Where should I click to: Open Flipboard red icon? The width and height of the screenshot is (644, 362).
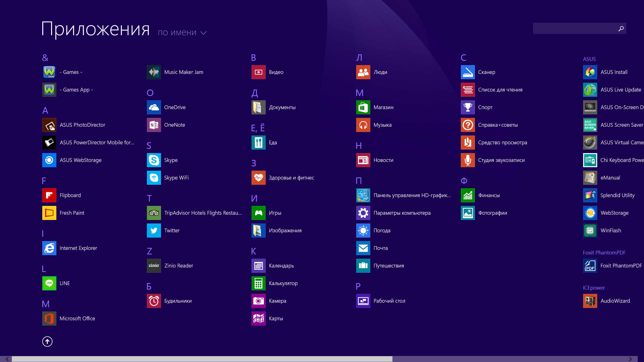click(49, 195)
